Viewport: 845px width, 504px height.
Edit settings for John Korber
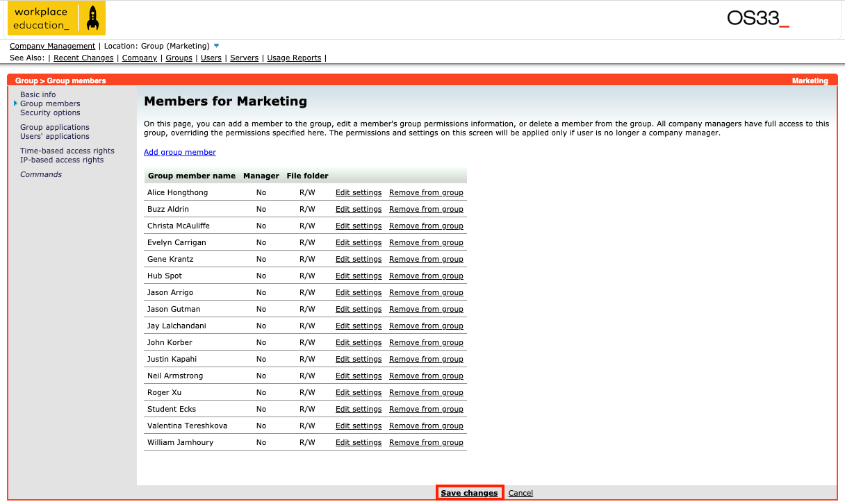(359, 342)
